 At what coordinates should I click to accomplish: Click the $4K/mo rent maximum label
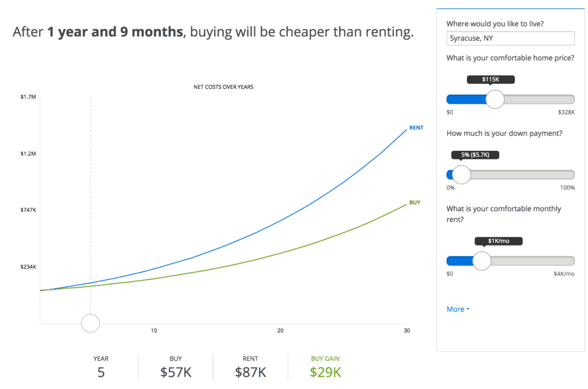tap(564, 274)
